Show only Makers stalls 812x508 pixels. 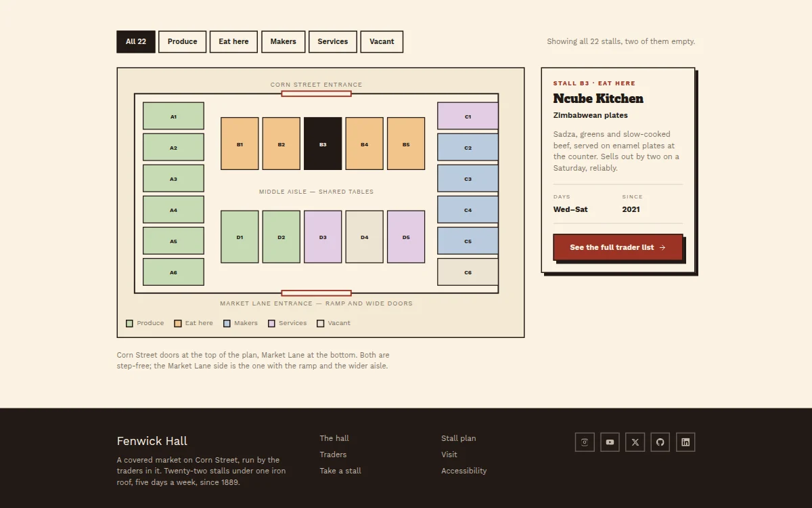(x=284, y=42)
